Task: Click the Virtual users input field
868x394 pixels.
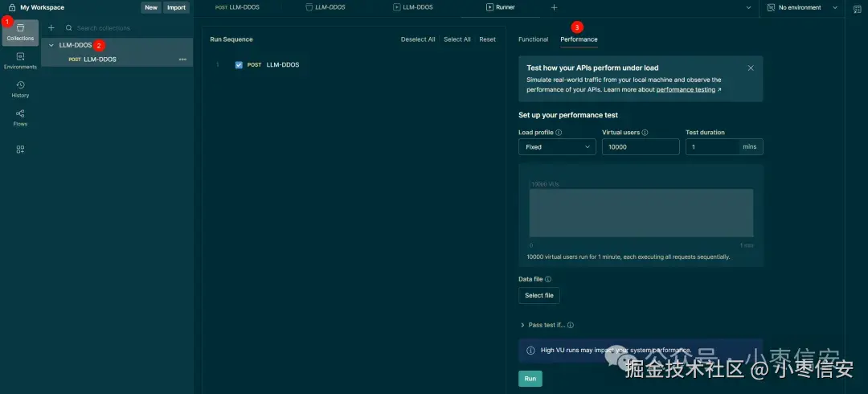Action: [641, 147]
